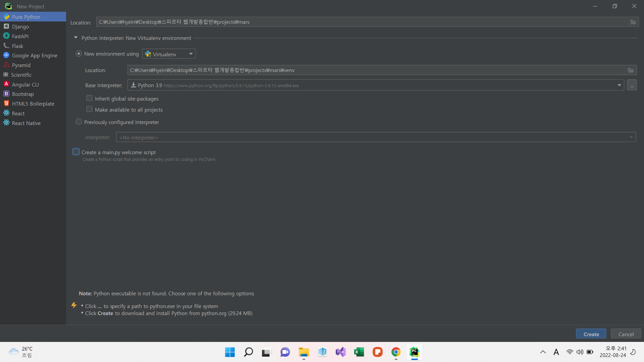Click the volume tray icon
Image resolution: width=644 pixels, height=362 pixels.
[x=580, y=352]
